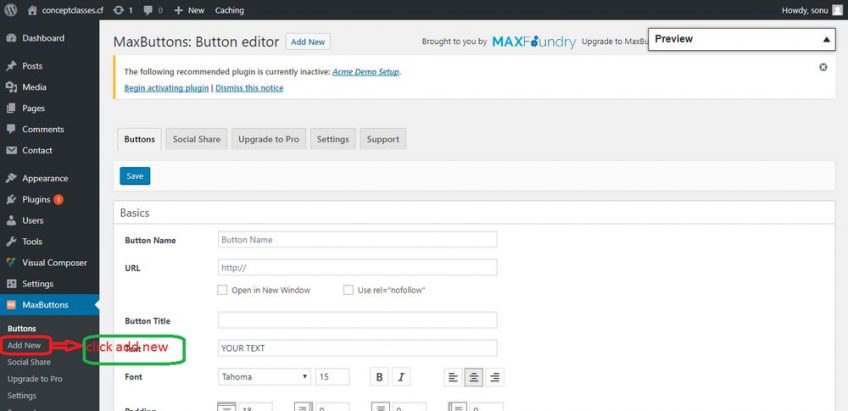The height and width of the screenshot is (411, 848).
Task: Click Begin activating plugin link
Action: click(x=167, y=88)
